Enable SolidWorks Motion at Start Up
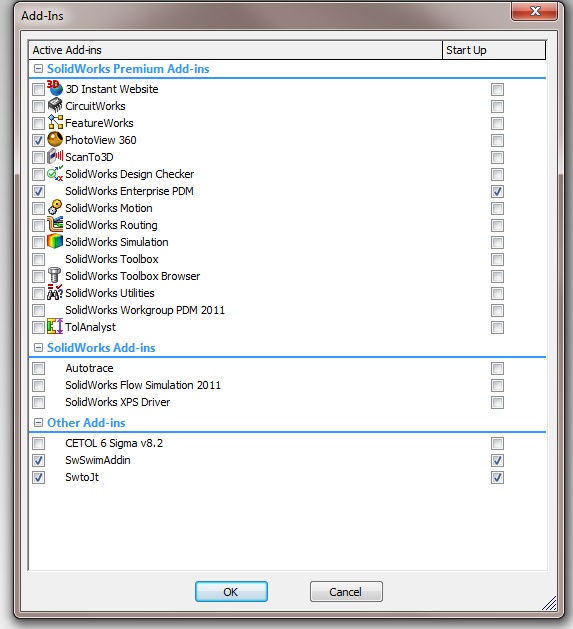 [x=497, y=208]
